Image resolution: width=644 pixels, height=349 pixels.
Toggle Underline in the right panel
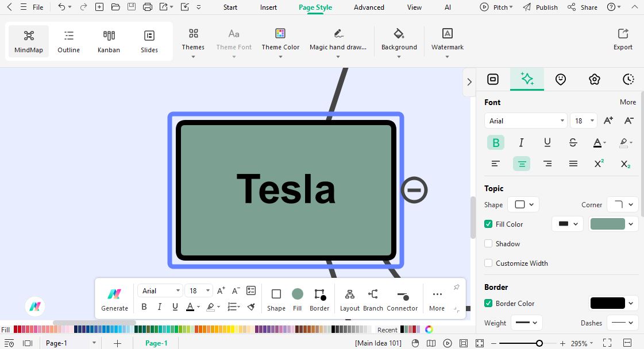547,142
